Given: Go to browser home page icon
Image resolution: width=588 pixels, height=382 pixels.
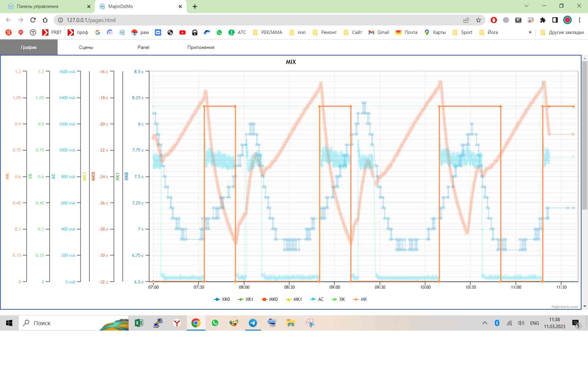Looking at the screenshot, I should [45, 20].
